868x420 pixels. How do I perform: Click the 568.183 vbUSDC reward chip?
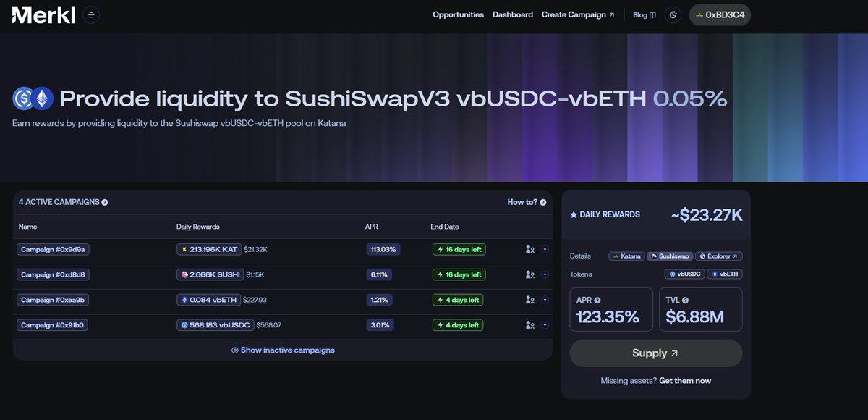pos(215,325)
